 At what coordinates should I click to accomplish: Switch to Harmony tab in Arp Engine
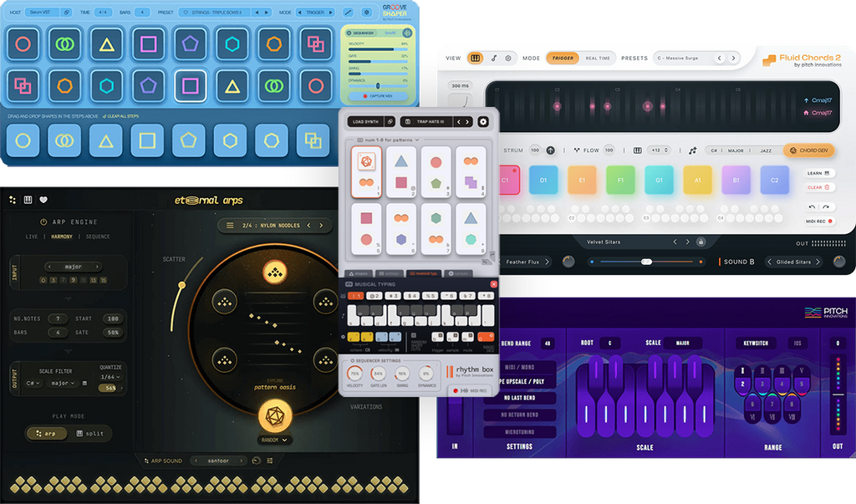(x=62, y=237)
